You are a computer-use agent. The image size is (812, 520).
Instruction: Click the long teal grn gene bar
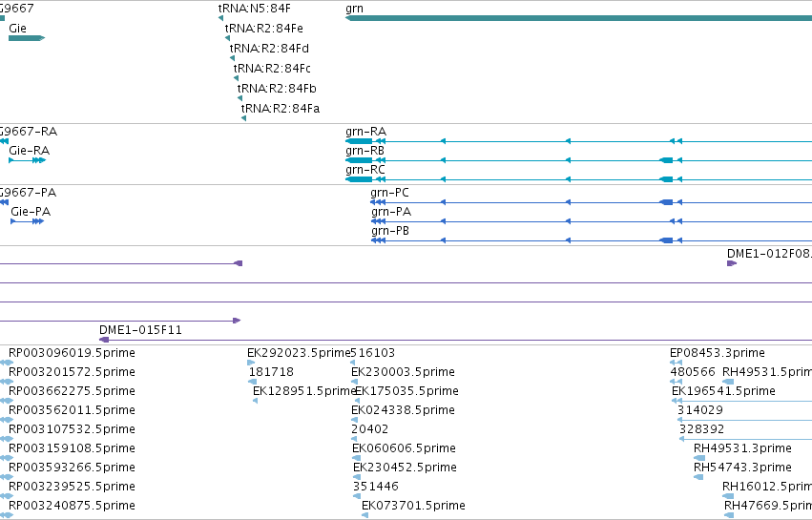click(x=578, y=18)
